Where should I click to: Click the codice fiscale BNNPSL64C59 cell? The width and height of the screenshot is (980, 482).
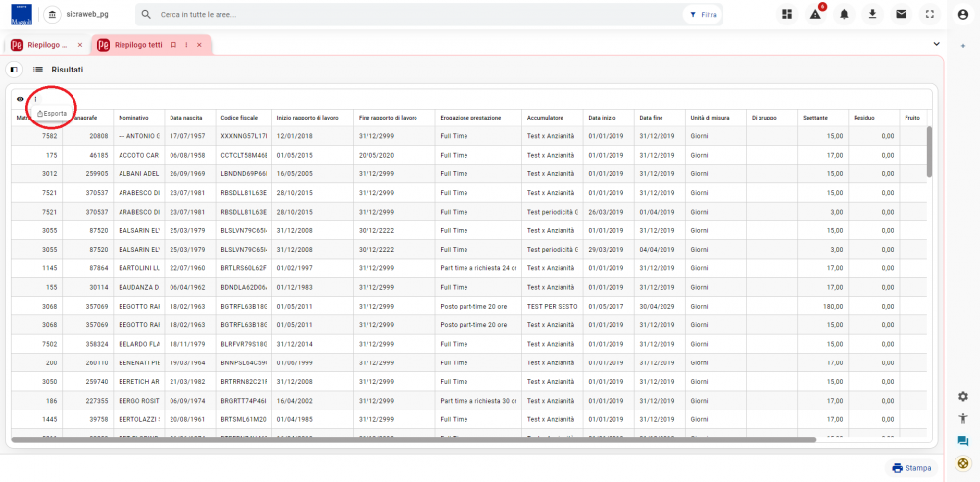coord(243,362)
